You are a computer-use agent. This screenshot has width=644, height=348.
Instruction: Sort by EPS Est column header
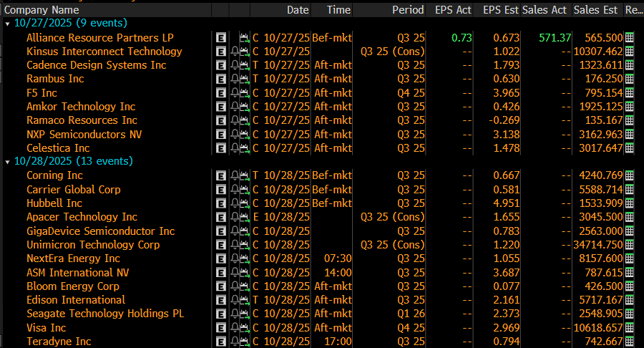tap(501, 10)
